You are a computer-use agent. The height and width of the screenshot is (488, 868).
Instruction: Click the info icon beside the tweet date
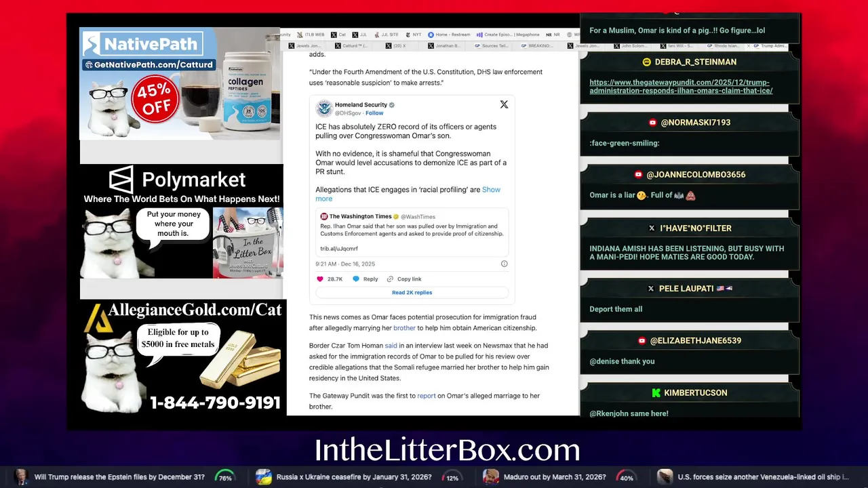[504, 264]
